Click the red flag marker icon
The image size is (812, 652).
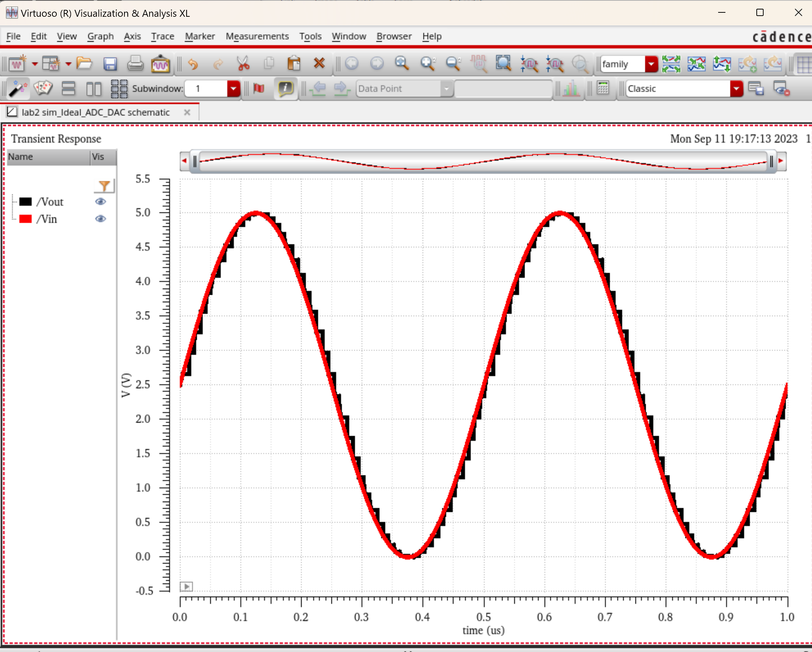point(259,89)
